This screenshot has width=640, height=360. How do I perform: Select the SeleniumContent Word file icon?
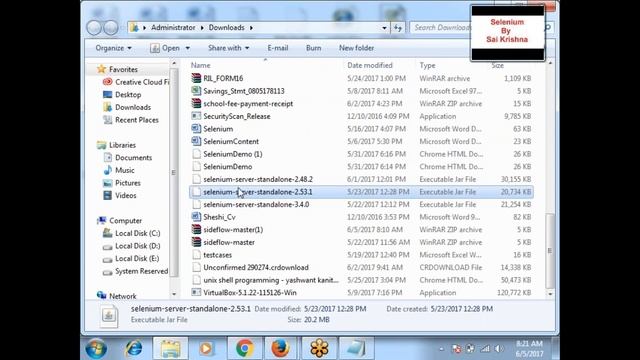[x=196, y=141]
